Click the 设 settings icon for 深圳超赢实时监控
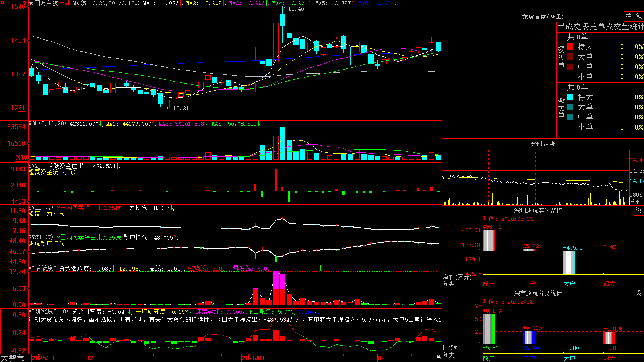This screenshot has height=362, width=644. point(639,210)
